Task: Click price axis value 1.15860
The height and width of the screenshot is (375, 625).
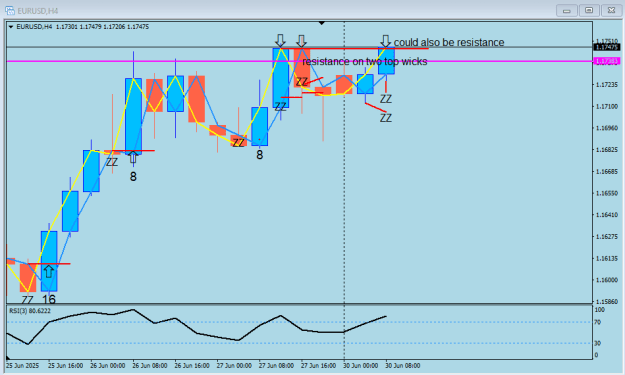Action: coord(607,302)
